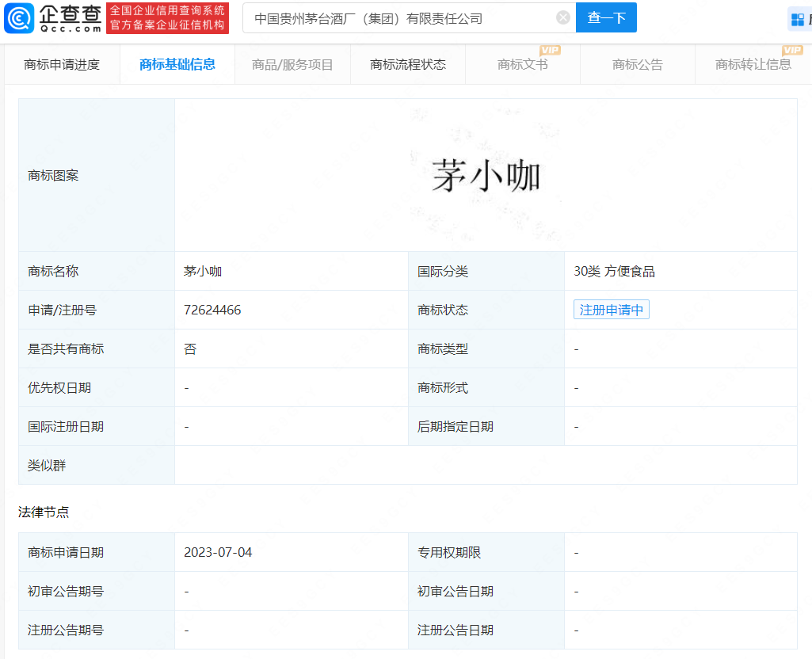Image resolution: width=812 pixels, height=659 pixels.
Task: Click the VIP badge on 商标转让信息
Action: pos(792,50)
